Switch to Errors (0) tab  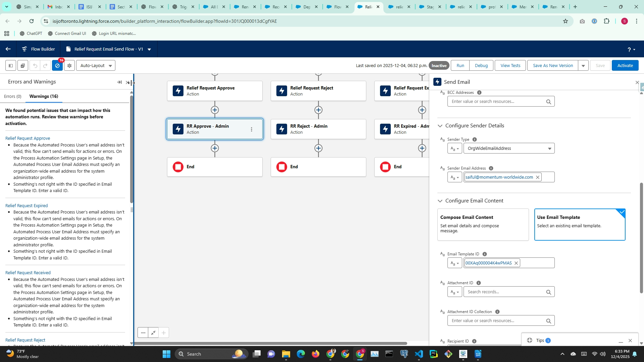(x=13, y=97)
